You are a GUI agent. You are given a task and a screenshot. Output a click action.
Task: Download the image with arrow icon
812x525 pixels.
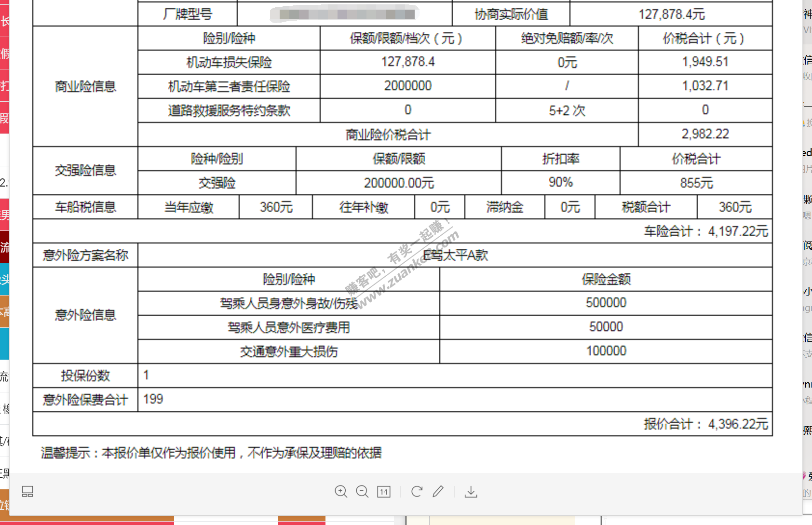471,491
